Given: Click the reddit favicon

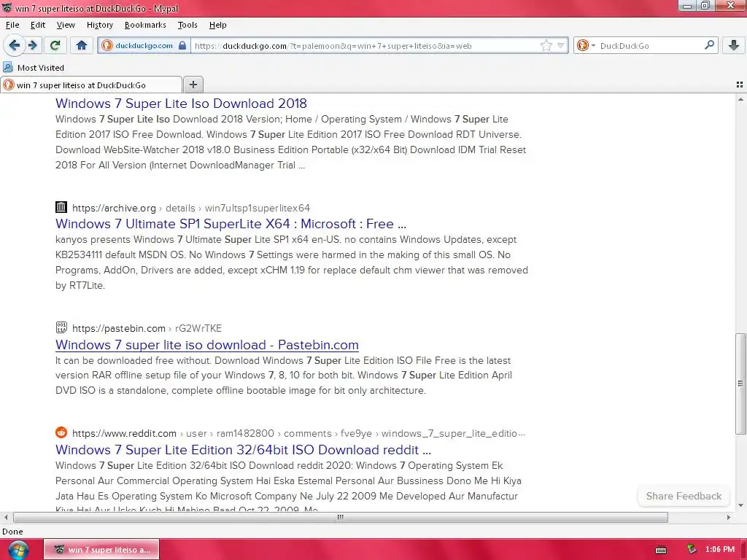Looking at the screenshot, I should tap(61, 432).
